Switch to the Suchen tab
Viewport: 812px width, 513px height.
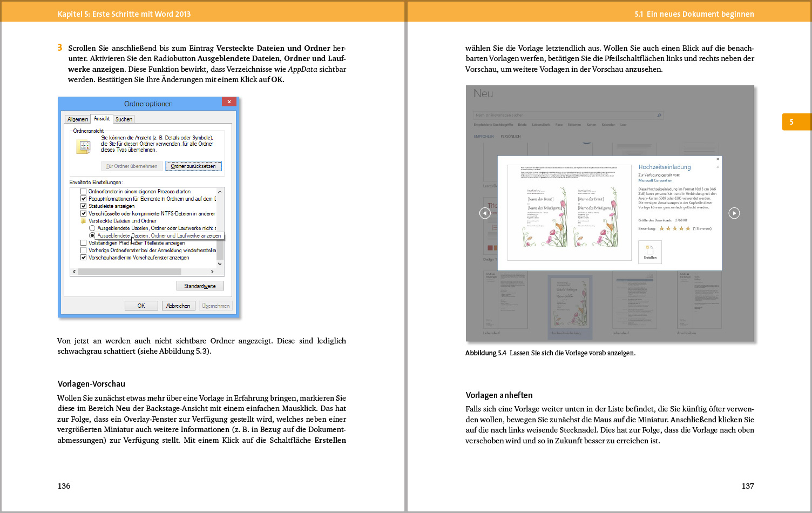(x=124, y=119)
